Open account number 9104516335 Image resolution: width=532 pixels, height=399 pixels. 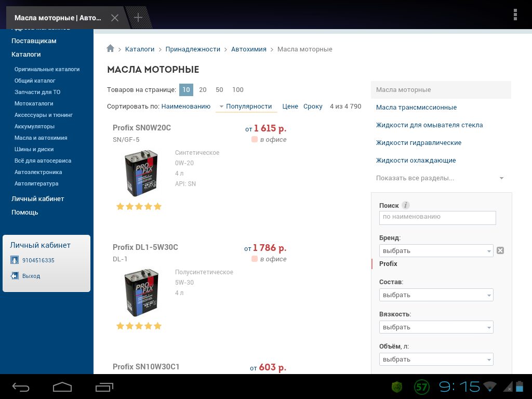click(38, 260)
